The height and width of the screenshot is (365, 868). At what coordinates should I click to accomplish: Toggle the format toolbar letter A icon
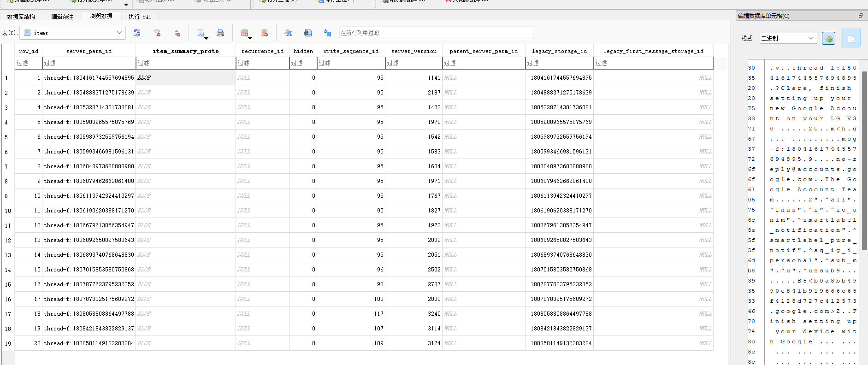click(288, 33)
